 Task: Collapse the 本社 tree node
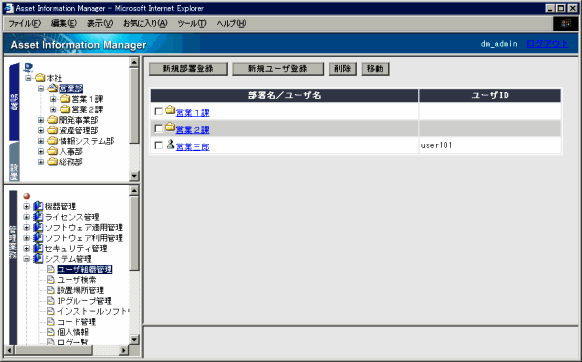pos(29,78)
